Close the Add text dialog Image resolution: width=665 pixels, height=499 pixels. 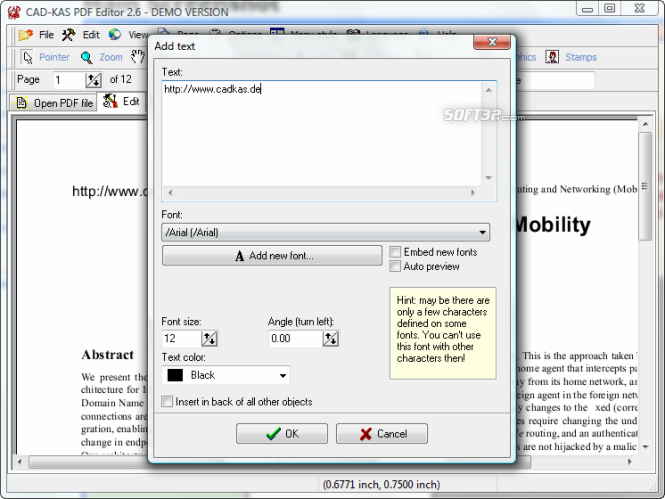pos(492,42)
